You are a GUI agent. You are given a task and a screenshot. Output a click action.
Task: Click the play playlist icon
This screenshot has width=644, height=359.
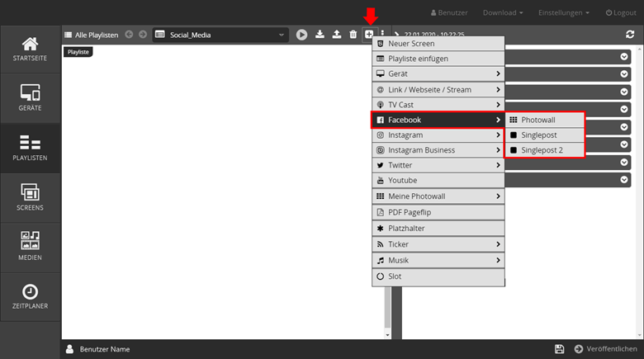pyautogui.click(x=301, y=35)
